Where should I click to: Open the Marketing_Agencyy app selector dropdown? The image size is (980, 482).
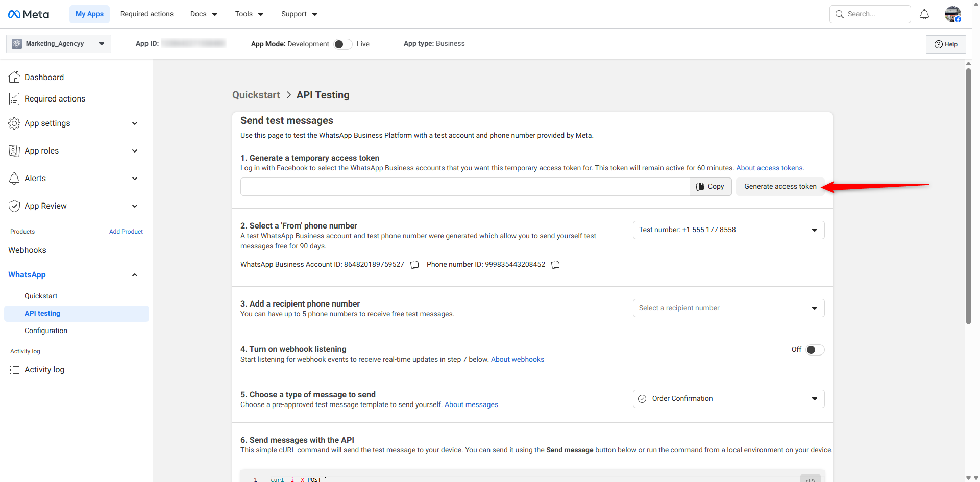[59, 44]
